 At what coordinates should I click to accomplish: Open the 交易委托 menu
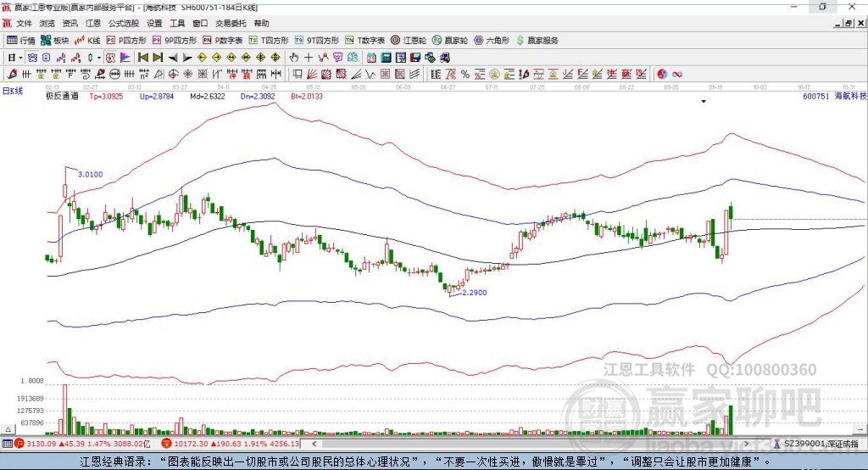(231, 23)
